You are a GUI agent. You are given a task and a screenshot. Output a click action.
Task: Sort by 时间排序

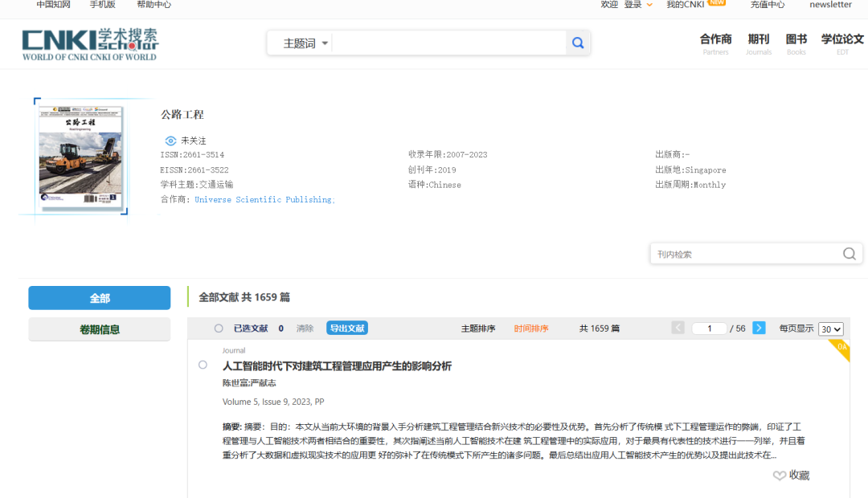tap(531, 329)
